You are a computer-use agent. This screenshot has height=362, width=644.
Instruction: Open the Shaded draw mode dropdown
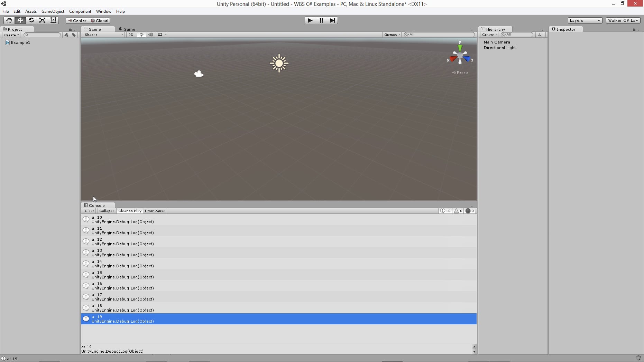click(103, 35)
